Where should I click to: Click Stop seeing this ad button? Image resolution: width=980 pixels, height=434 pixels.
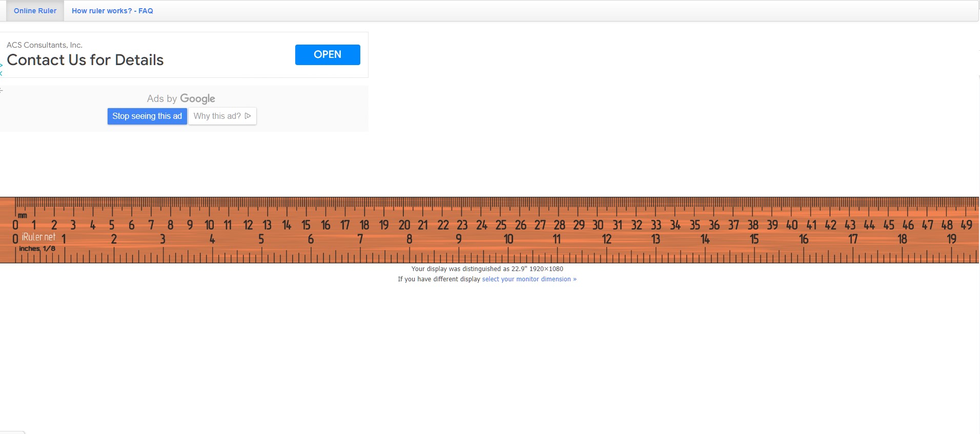(x=147, y=116)
